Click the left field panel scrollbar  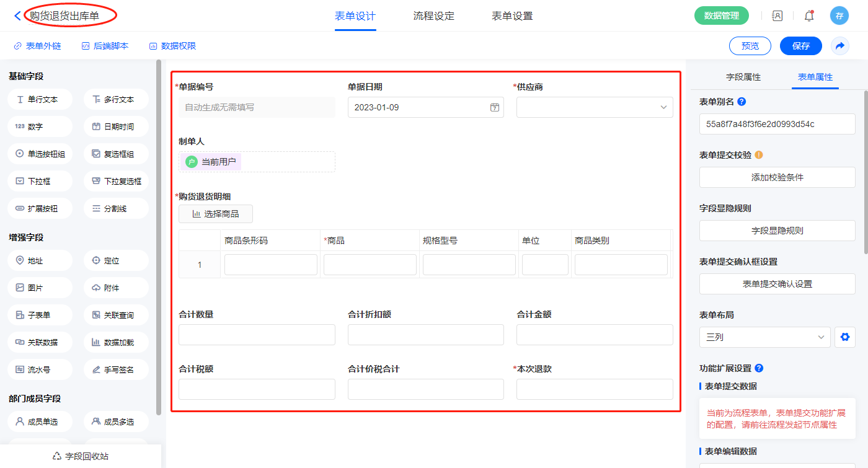[159, 236]
